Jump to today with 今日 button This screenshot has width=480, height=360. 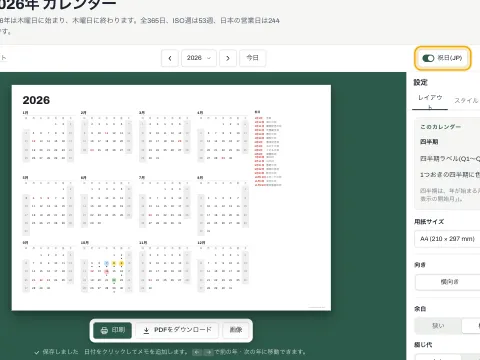click(x=253, y=58)
